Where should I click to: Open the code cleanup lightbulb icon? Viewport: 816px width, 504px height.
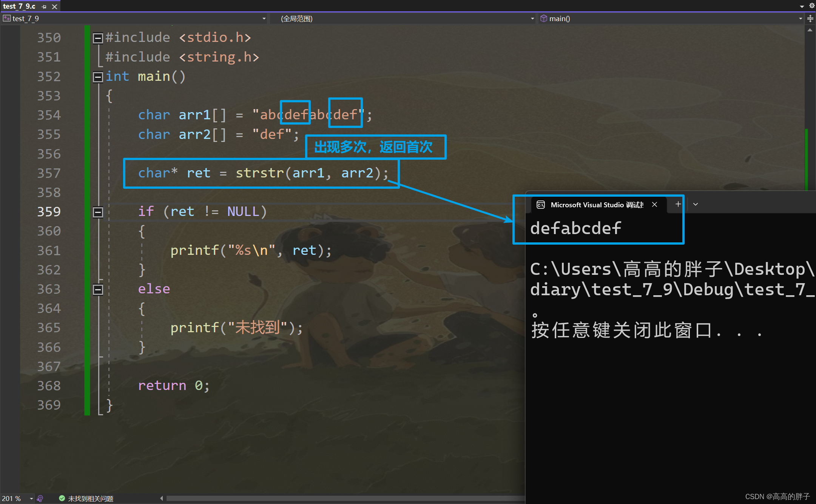(40, 498)
